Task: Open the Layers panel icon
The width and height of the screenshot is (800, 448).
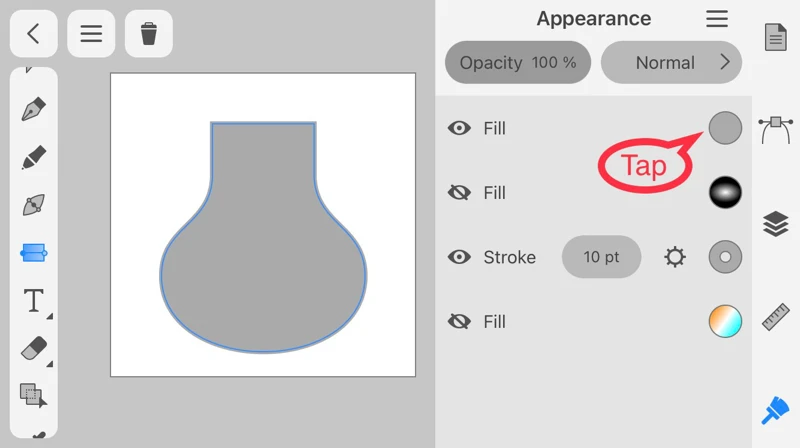Action: click(x=776, y=224)
